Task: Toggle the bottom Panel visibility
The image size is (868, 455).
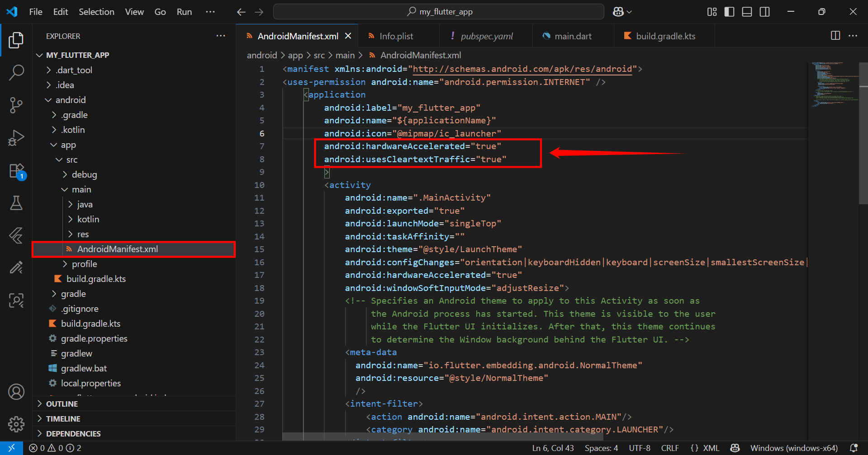Action: coord(747,12)
